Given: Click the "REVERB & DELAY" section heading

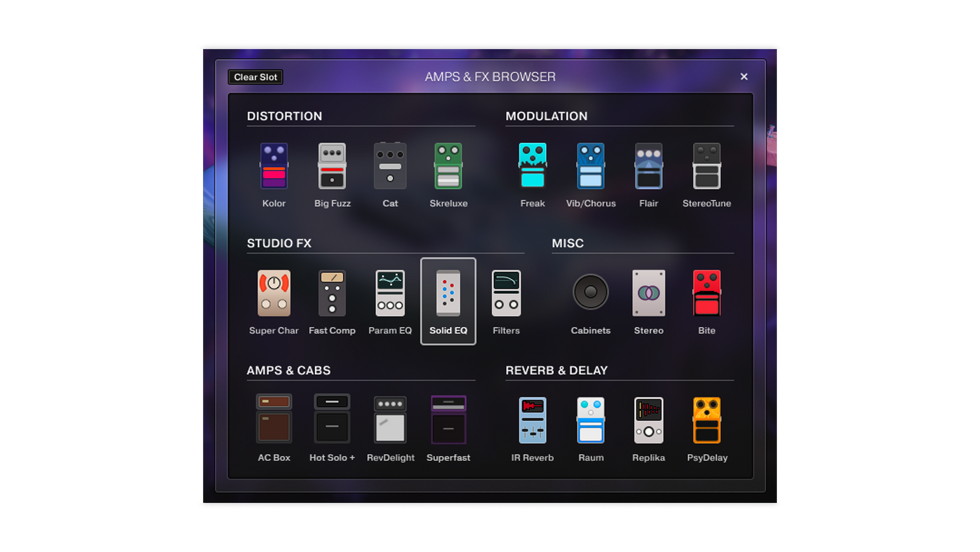Looking at the screenshot, I should 556,371.
